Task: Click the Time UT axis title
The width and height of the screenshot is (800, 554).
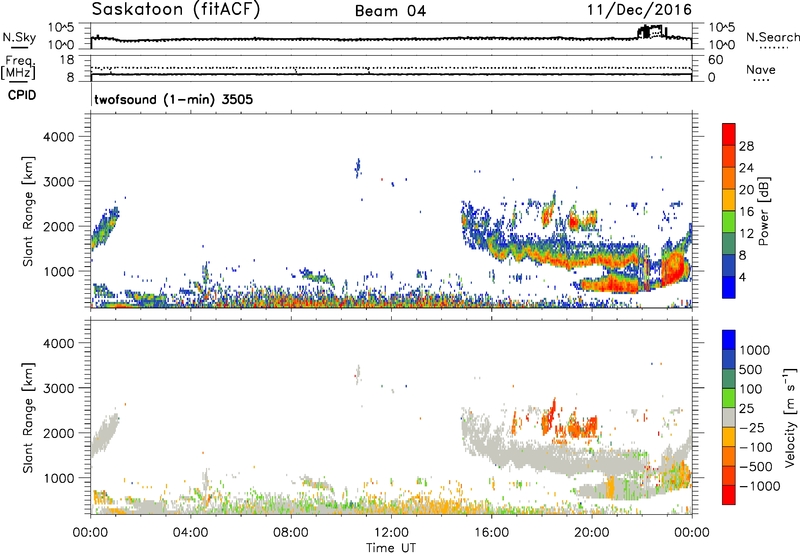Action: point(391,547)
